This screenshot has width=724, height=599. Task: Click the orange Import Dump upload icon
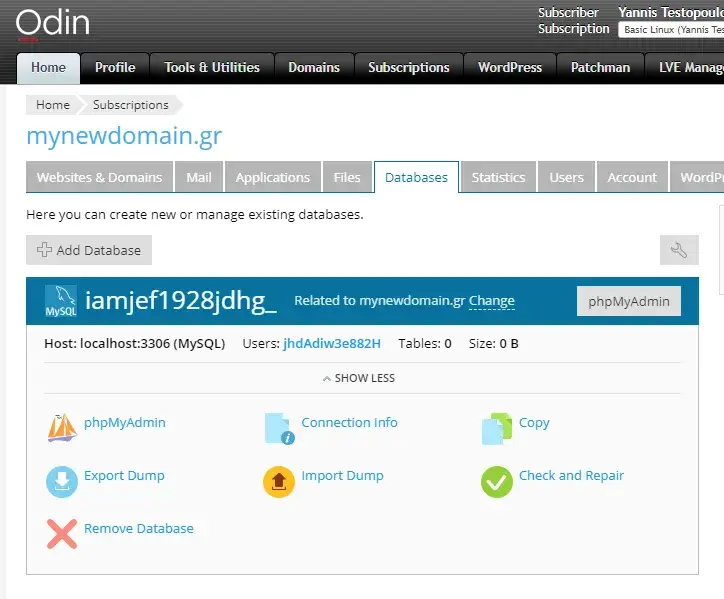279,482
